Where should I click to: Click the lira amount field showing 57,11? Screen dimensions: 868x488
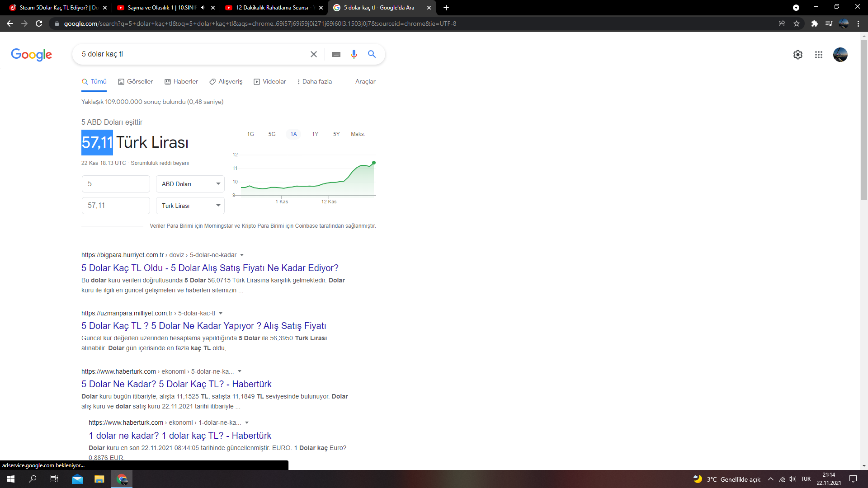[116, 206]
